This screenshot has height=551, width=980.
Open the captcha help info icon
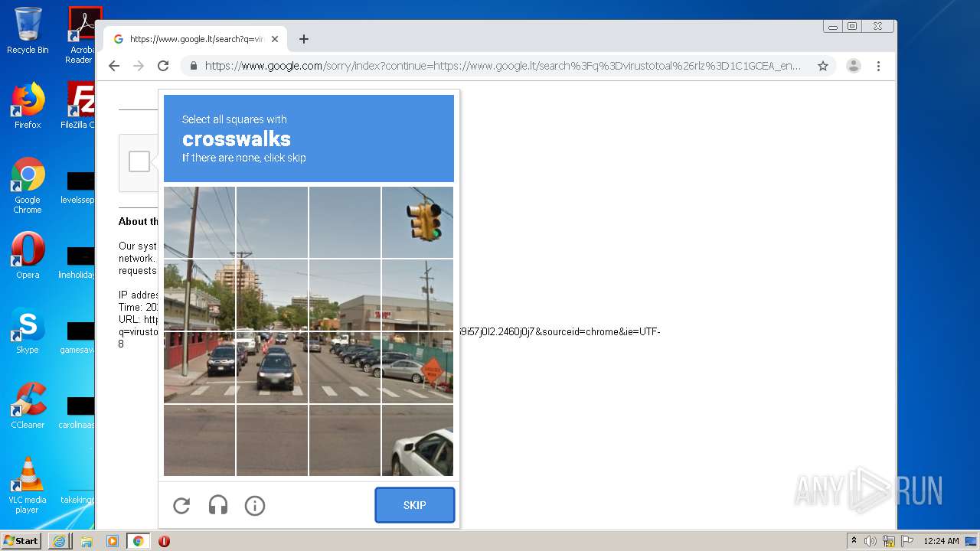coord(255,505)
